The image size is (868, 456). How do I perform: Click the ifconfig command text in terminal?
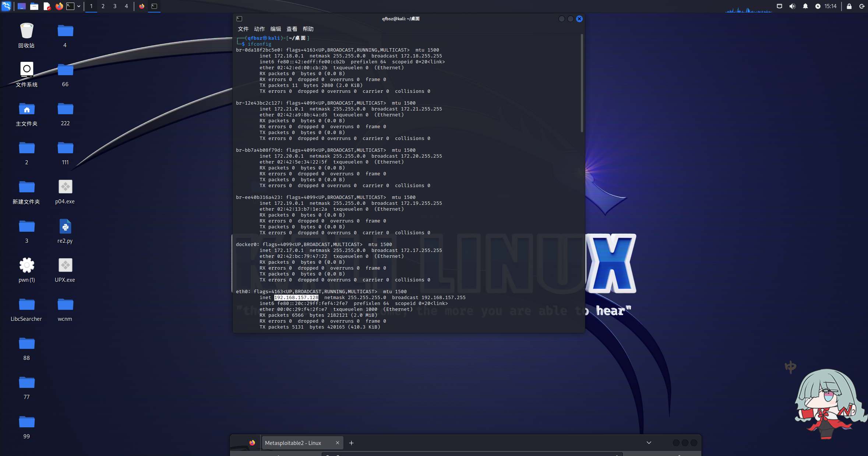point(260,44)
